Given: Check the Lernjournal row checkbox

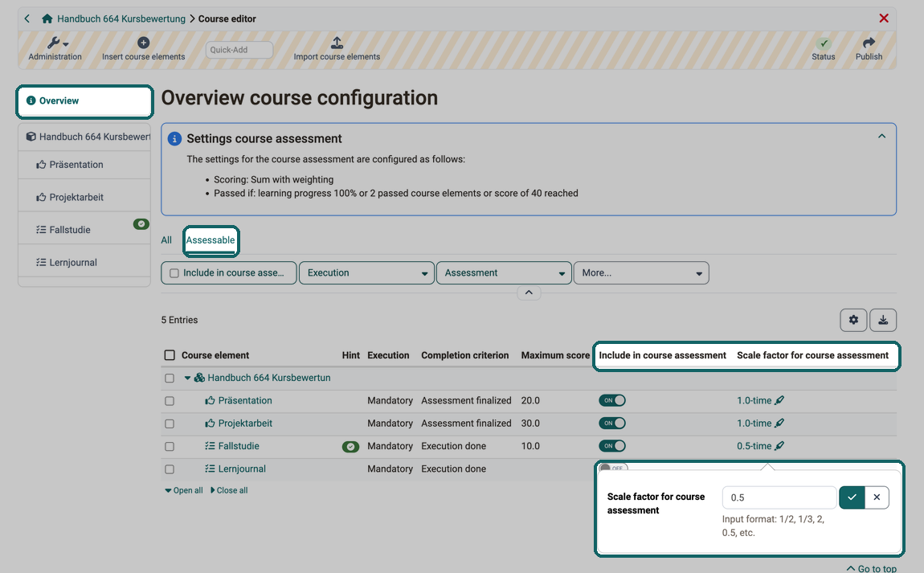Looking at the screenshot, I should pyautogui.click(x=170, y=469).
